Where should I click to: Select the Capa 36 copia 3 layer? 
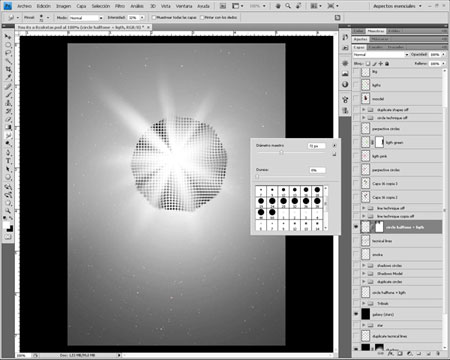point(397,183)
